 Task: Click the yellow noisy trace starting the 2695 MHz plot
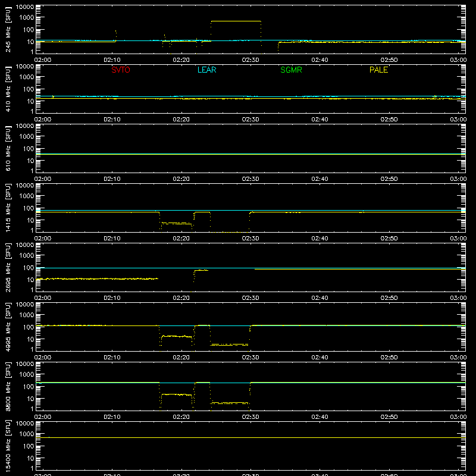[x=97, y=278]
